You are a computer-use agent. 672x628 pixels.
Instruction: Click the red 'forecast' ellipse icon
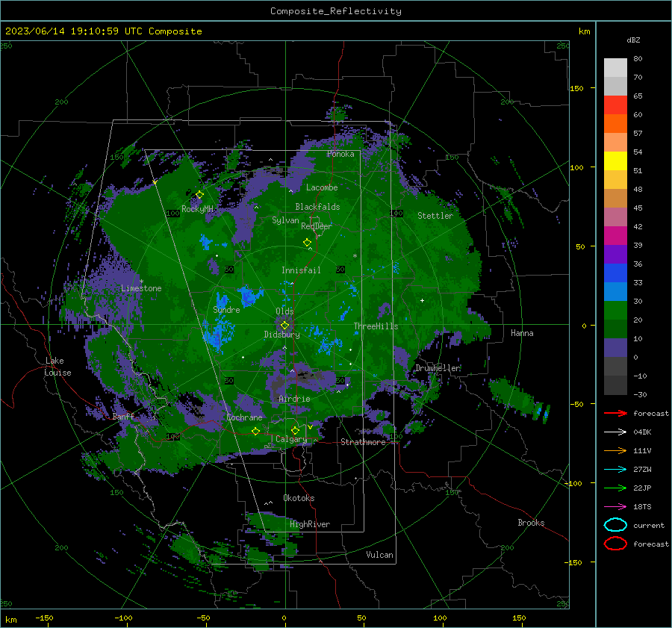(615, 544)
